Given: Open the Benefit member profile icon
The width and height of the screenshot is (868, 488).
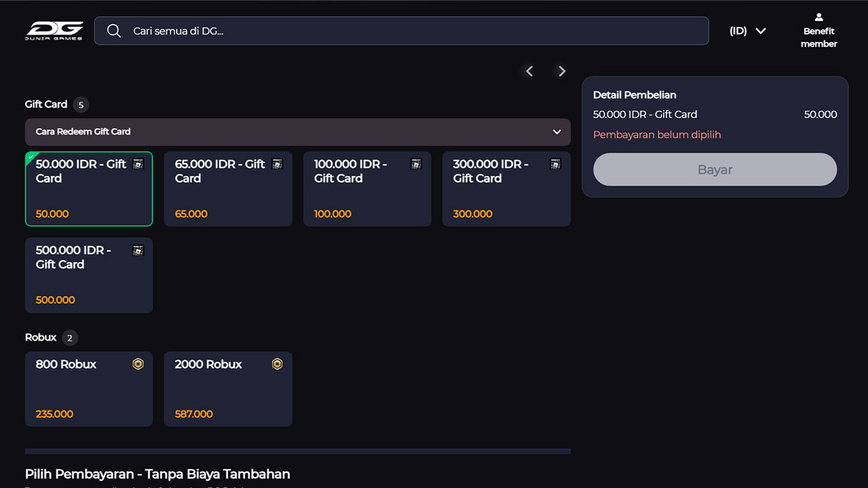Looking at the screenshot, I should coord(818,17).
